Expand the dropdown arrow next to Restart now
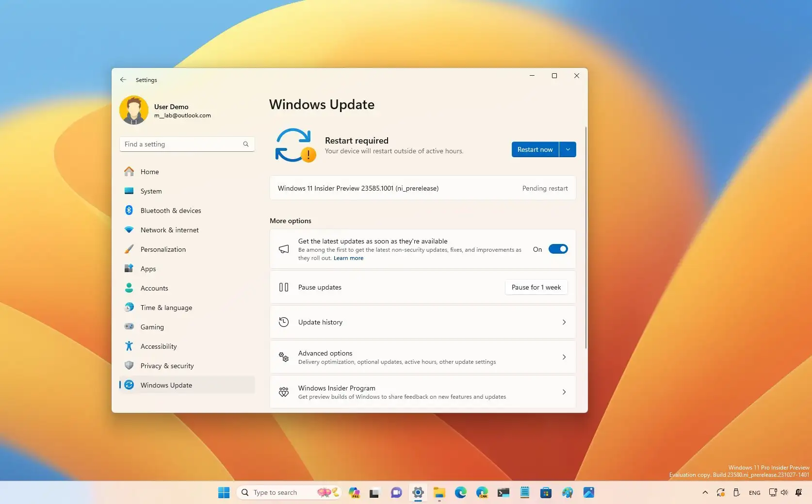The image size is (812, 504). [568, 149]
